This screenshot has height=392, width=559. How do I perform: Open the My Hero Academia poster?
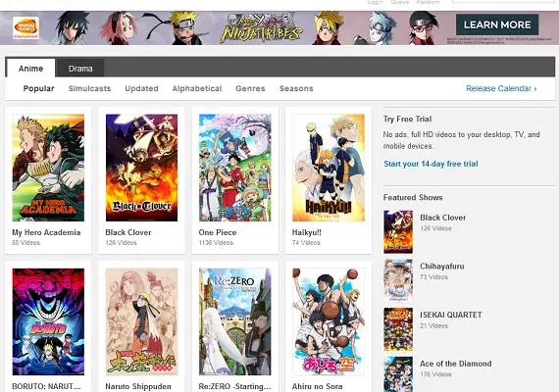[48, 168]
